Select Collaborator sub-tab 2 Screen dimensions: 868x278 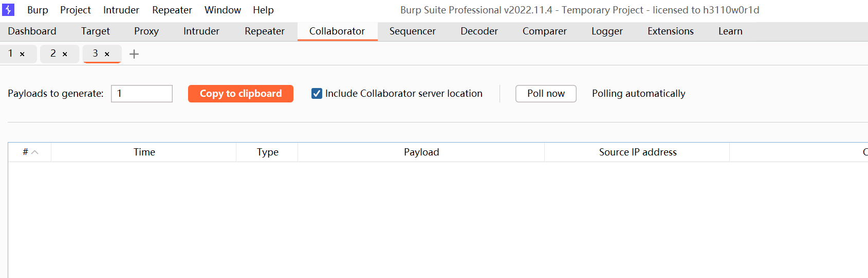click(53, 54)
